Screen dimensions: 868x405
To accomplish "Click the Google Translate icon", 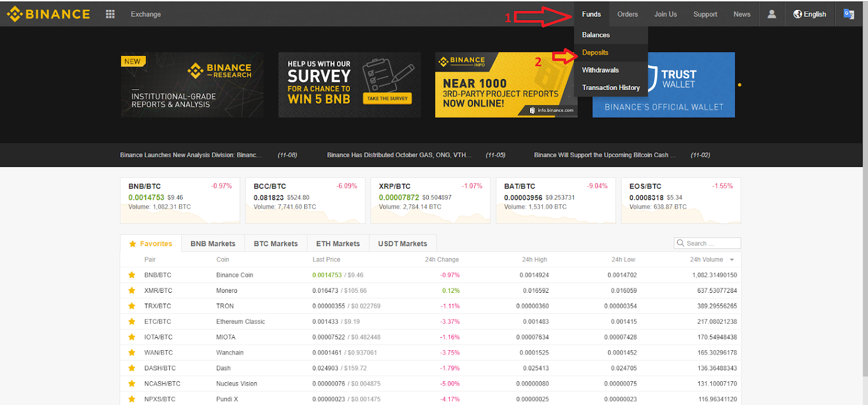I will (x=848, y=14).
